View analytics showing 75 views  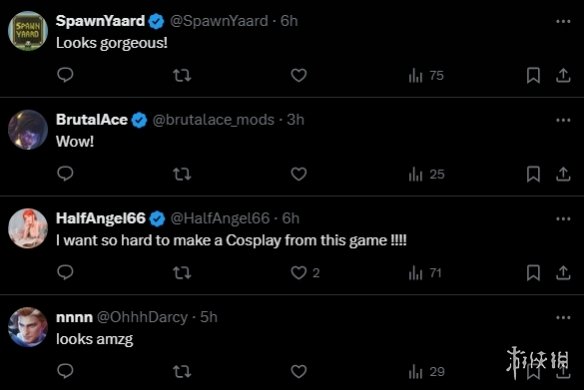(426, 76)
